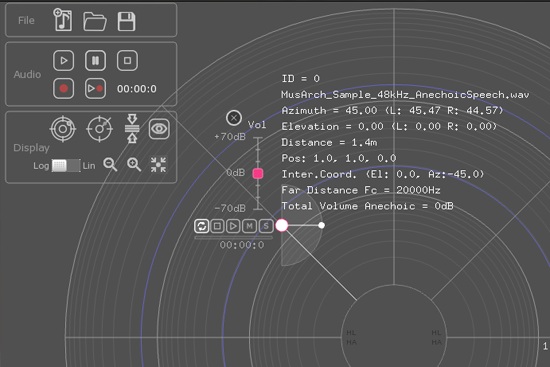The image size is (550, 367).
Task: Mute the source with M button
Action: (x=249, y=226)
